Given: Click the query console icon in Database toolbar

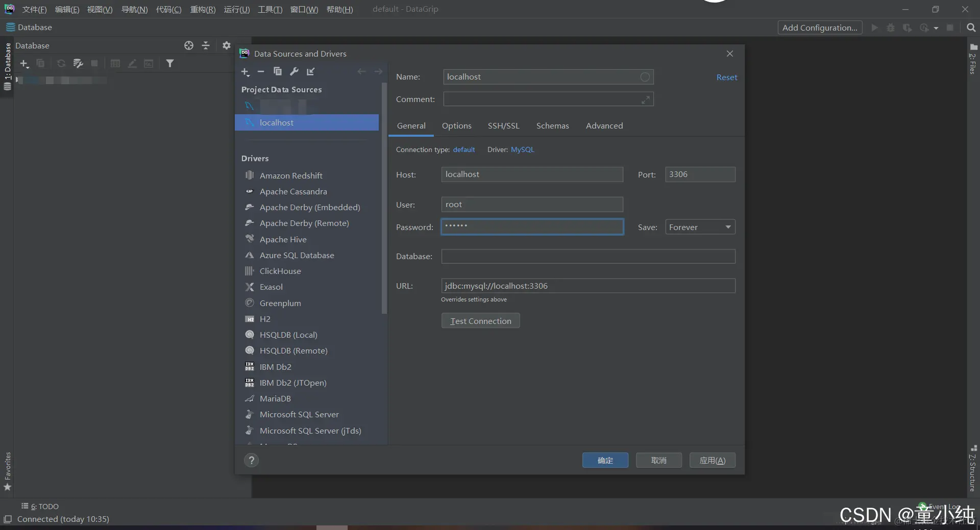Looking at the screenshot, I should click(149, 64).
